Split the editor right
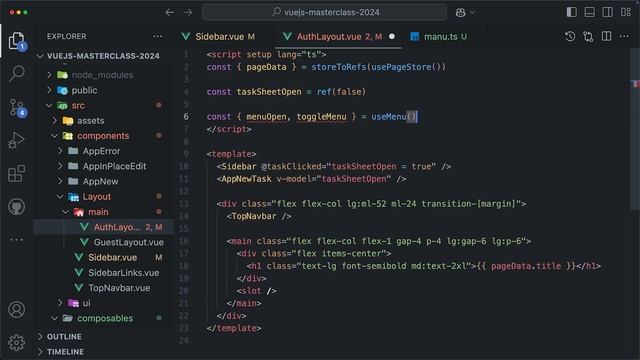This screenshot has width=640, height=360. [x=607, y=36]
